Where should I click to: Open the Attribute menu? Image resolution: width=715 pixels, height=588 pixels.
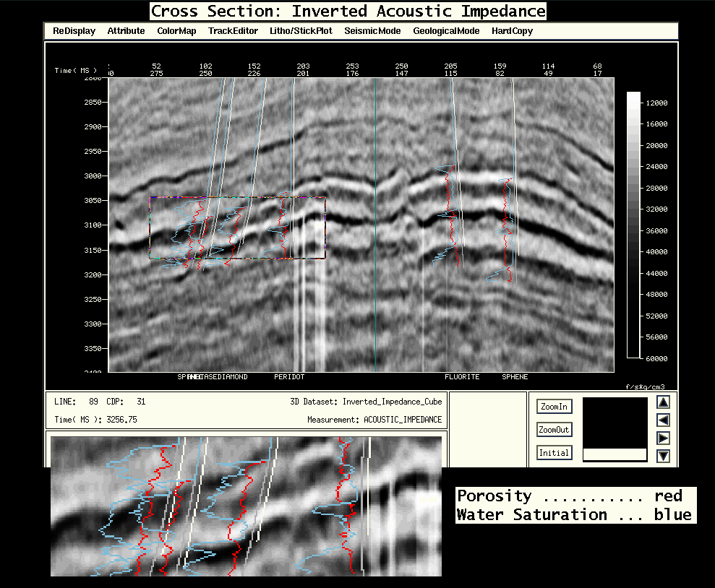coord(126,31)
